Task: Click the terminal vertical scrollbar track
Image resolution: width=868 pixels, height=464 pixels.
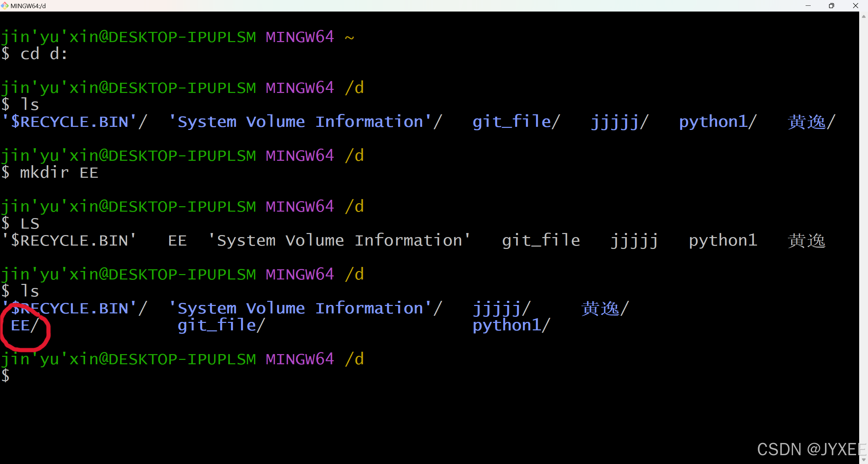Action: click(864, 237)
